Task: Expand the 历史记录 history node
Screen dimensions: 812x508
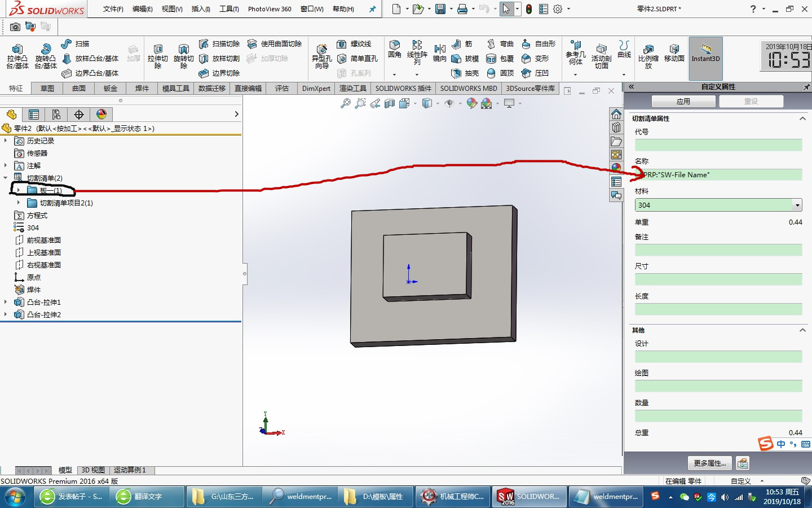Action: [6, 141]
